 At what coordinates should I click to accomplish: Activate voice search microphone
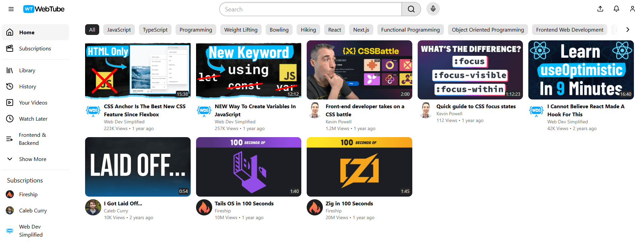pyautogui.click(x=433, y=9)
